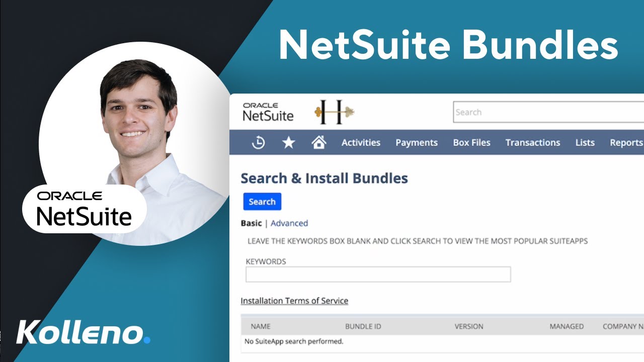The height and width of the screenshot is (362, 644).
Task: Click the global Search field at the top
Action: coord(548,112)
